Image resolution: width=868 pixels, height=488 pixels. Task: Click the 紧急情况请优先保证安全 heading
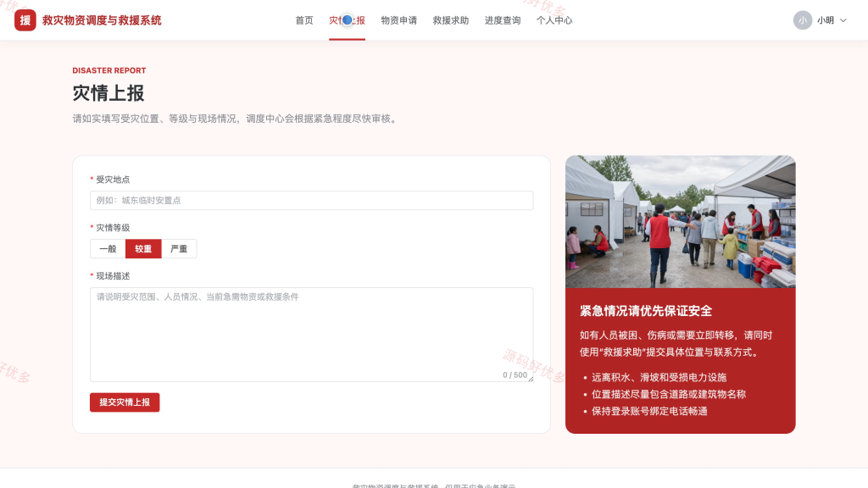pos(646,311)
